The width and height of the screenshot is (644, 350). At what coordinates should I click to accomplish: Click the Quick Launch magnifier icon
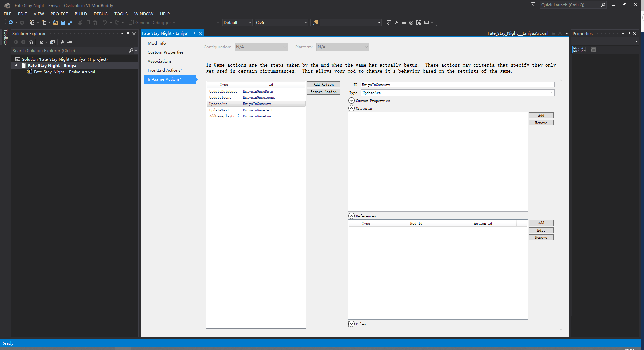603,5
